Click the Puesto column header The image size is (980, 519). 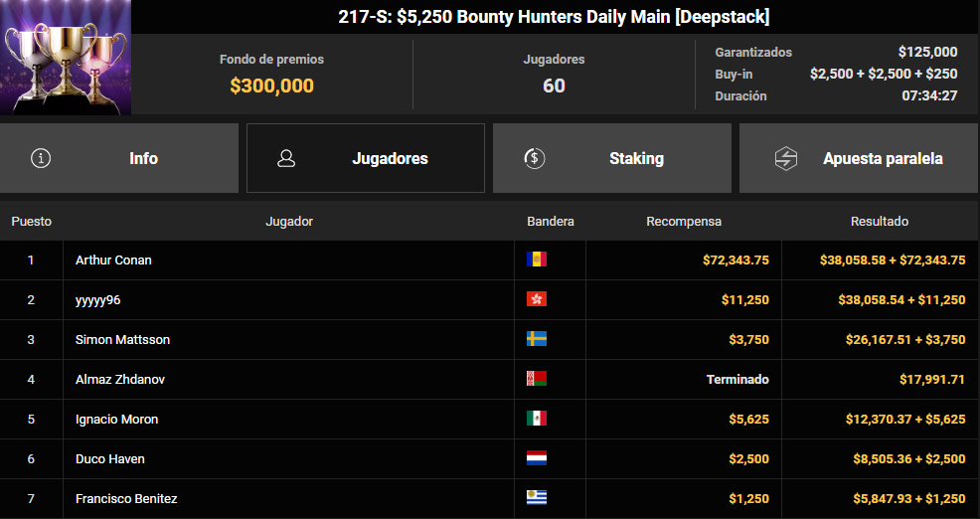[31, 222]
